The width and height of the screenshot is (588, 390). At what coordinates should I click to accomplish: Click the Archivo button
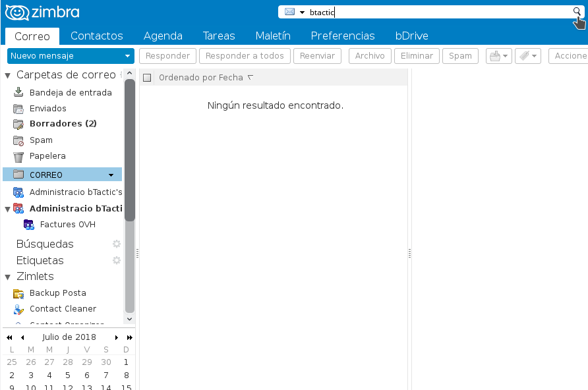[370, 56]
